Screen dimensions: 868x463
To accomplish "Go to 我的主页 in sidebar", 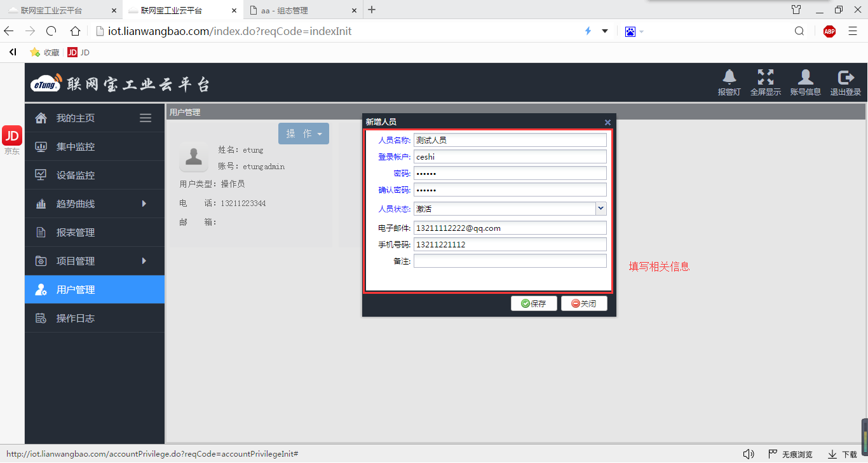I will click(76, 118).
